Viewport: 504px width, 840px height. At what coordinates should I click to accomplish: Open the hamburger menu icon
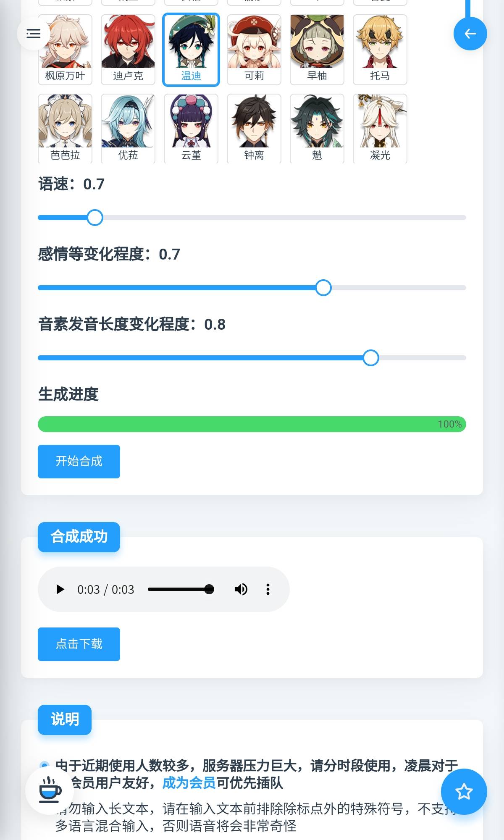pos(34,34)
